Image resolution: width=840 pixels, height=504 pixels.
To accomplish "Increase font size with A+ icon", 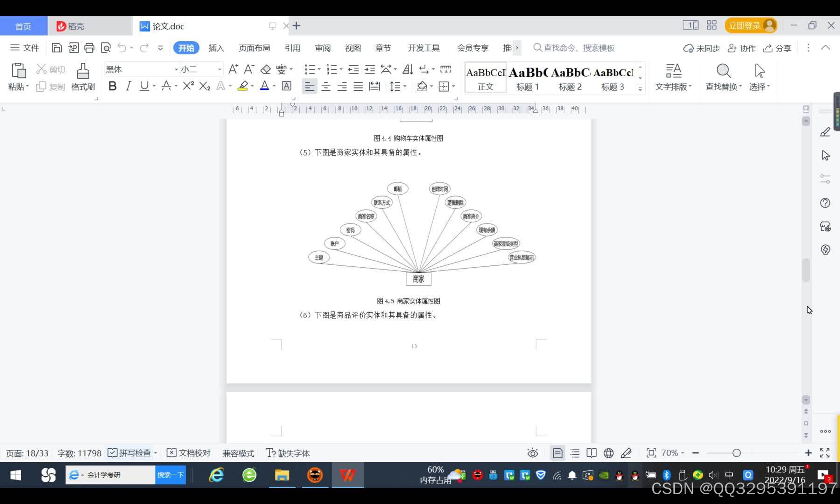I will coord(233,69).
